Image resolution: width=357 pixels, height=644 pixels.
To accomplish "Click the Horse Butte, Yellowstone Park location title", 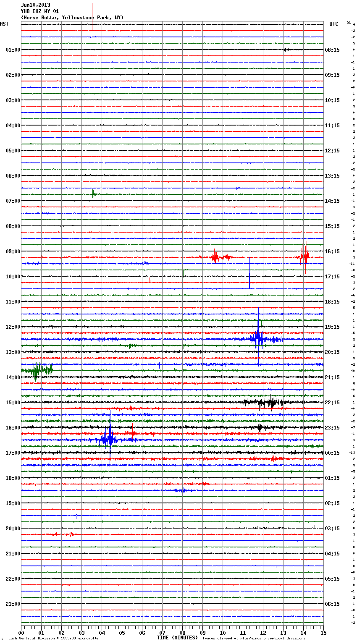I will 72,18.
